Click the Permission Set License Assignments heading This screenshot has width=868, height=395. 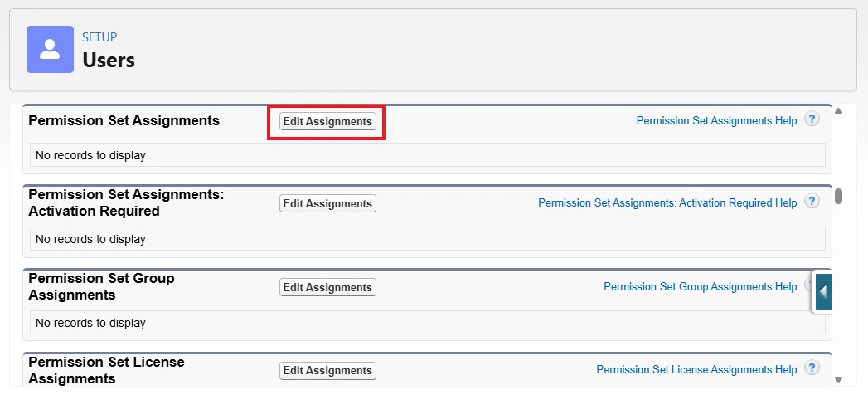pos(106,370)
